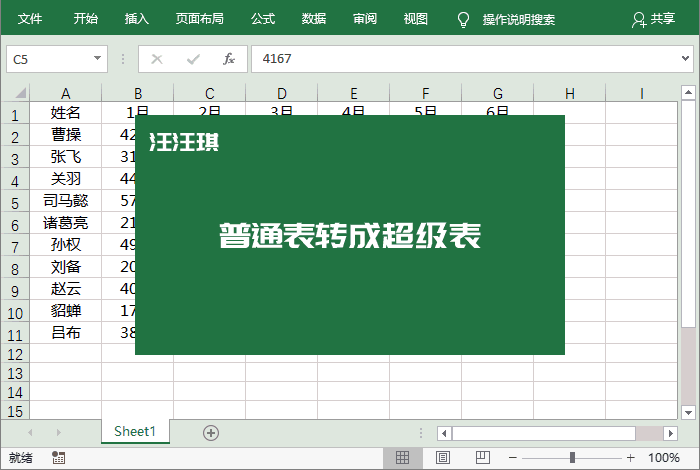Screen dimensions: 700x470
Task: Click the vertical scrollbar up arrow
Action: [x=688, y=92]
